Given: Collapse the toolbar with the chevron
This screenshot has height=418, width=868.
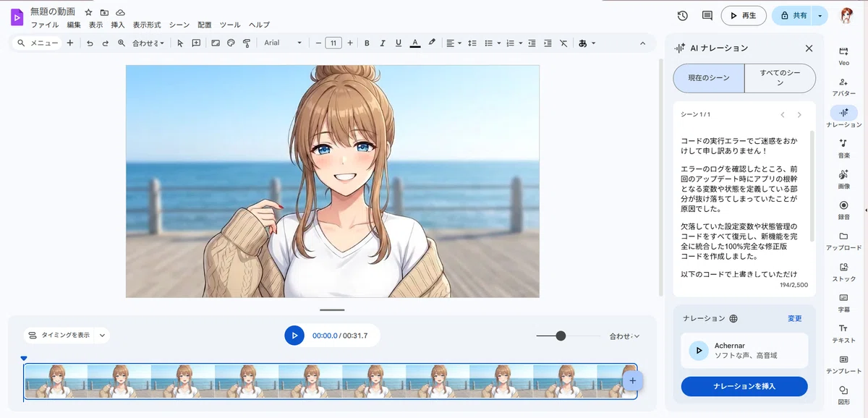Looking at the screenshot, I should pos(642,43).
